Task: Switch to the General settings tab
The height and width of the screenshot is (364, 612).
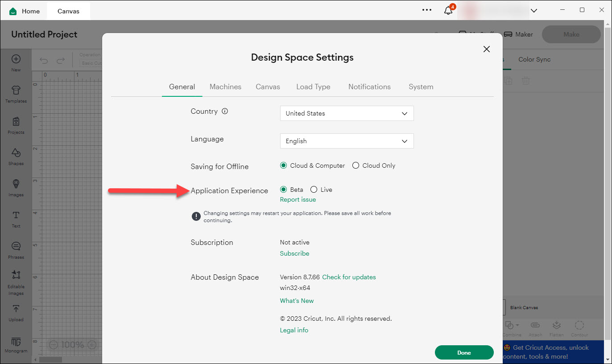Action: 182,87
